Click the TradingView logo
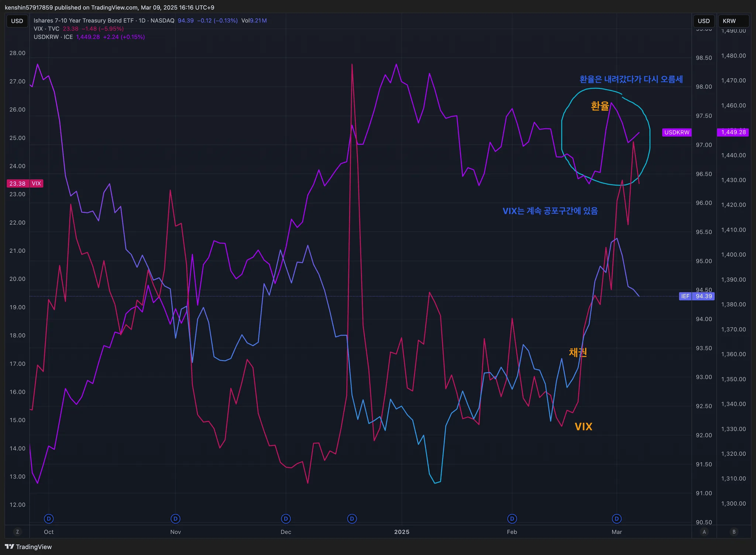This screenshot has width=756, height=555. coord(28,547)
